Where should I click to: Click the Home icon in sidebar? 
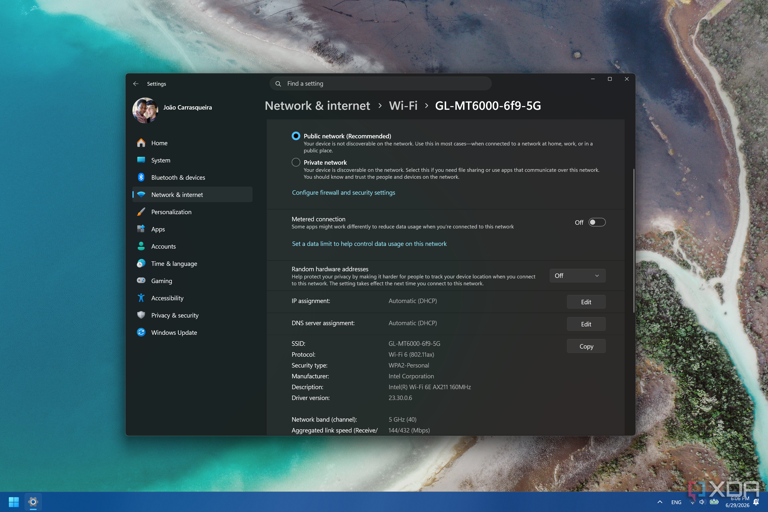tap(141, 143)
